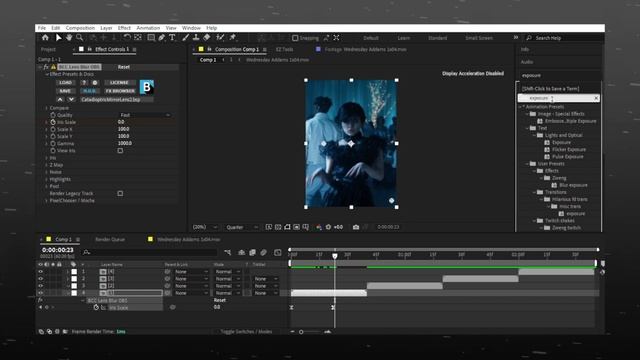The height and width of the screenshot is (360, 640).
Task: Clear the exposure search with X
Action: 596,98
